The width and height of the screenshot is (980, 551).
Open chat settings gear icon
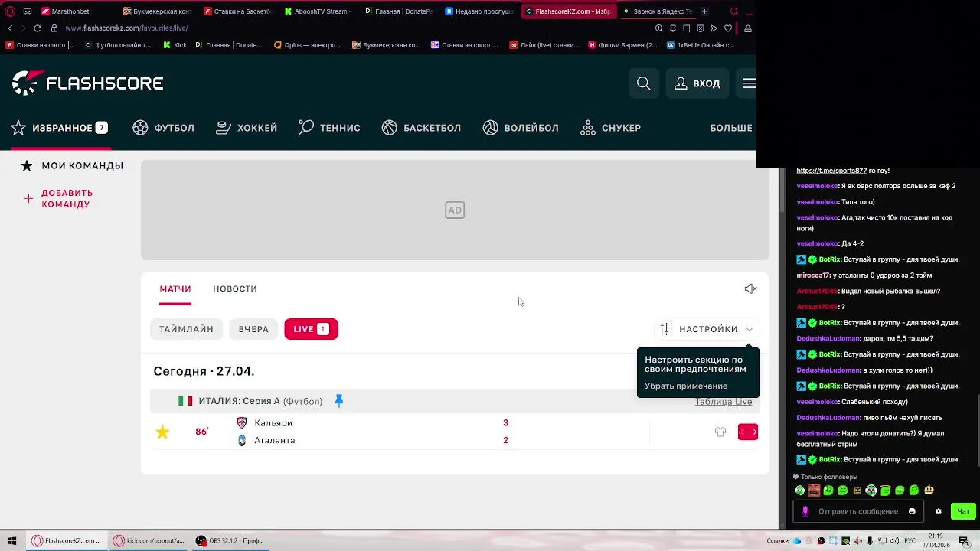click(x=939, y=511)
